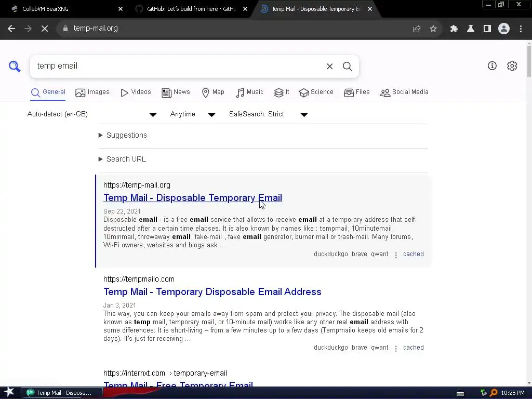Open the site lock info icon

pos(65,29)
